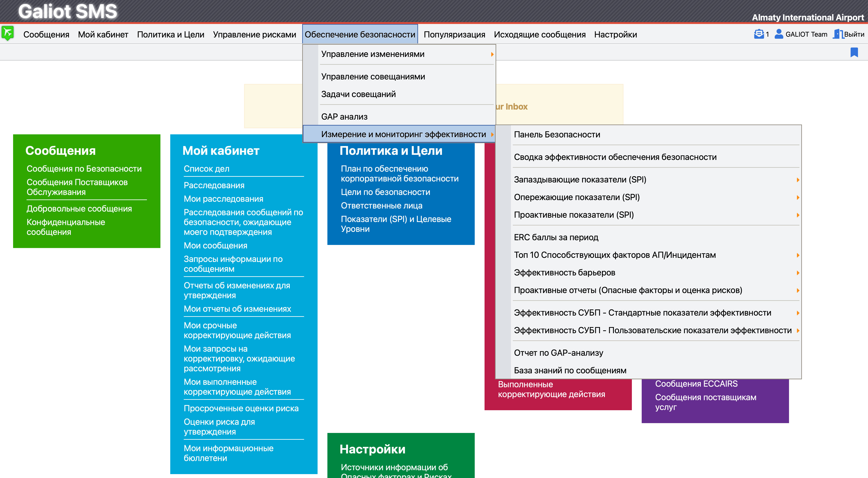The width and height of the screenshot is (868, 478).
Task: Open Мои информационные бюллетени link
Action: coord(228,453)
